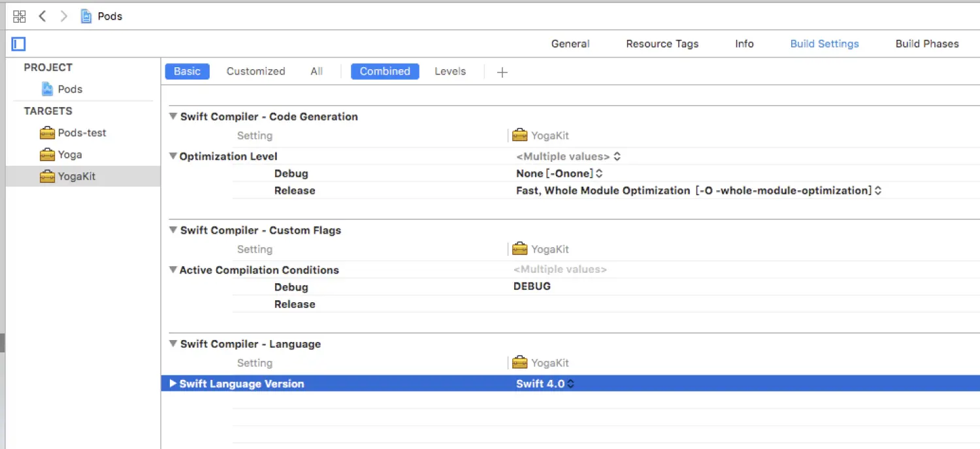Open the Resource Tags tab
980x449 pixels.
tap(662, 44)
